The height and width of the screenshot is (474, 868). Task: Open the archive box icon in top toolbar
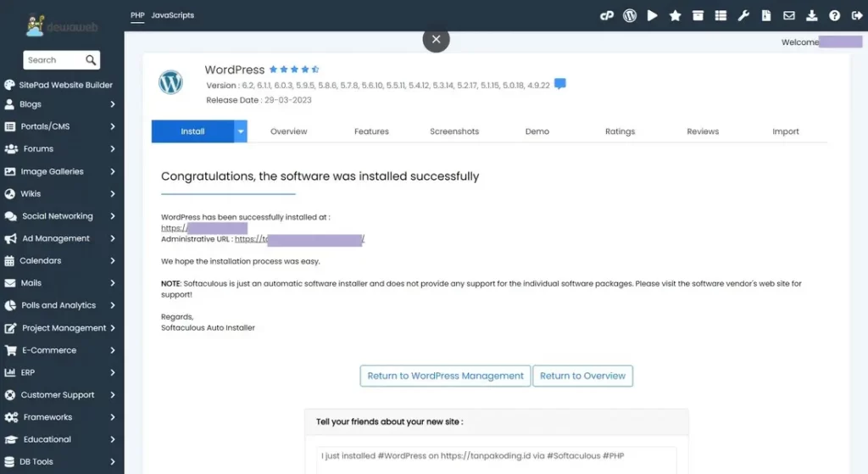698,15
